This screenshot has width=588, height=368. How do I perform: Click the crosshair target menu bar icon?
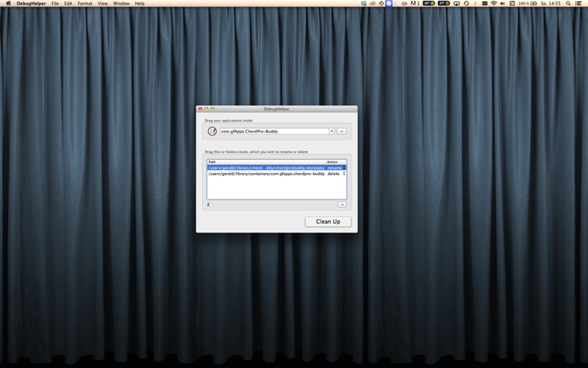point(381,4)
